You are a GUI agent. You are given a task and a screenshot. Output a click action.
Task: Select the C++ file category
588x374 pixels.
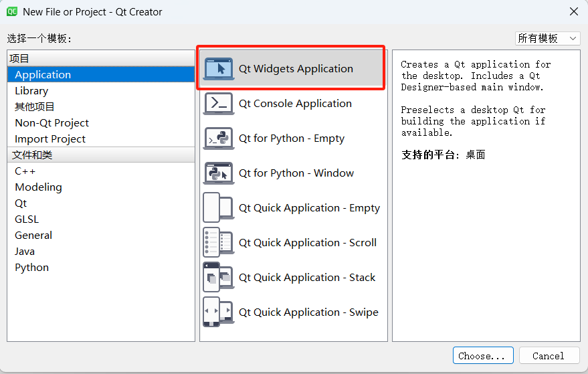101,171
